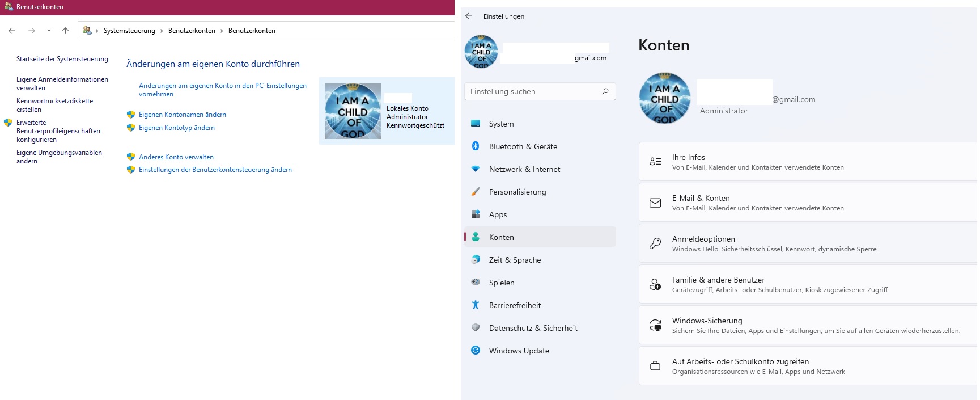Open System settings category
The image size is (980, 400).
tap(540, 124)
